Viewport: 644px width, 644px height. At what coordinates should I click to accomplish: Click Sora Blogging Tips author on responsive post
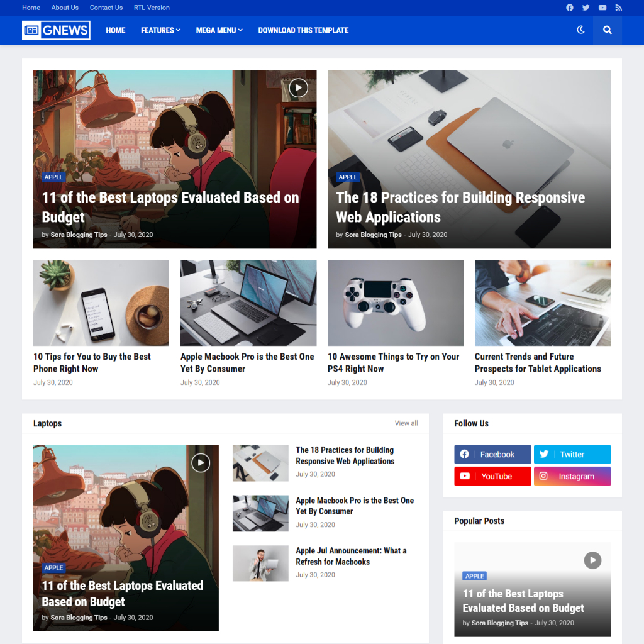coord(374,235)
